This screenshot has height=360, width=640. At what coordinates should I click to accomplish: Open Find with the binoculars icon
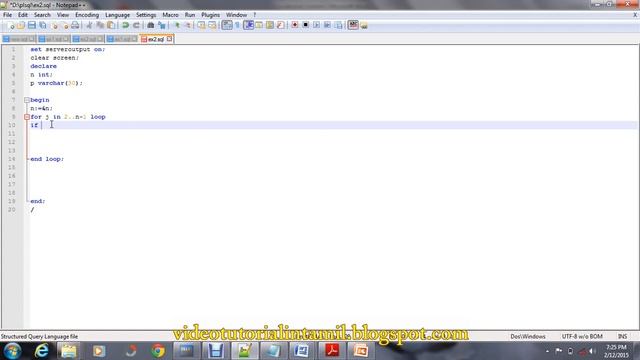pos(151,25)
